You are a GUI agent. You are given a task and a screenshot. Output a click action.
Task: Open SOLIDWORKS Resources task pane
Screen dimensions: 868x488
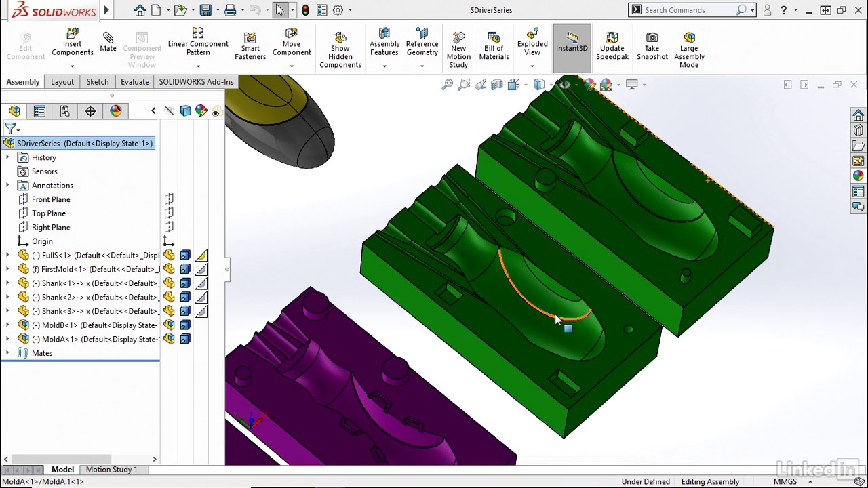(859, 116)
